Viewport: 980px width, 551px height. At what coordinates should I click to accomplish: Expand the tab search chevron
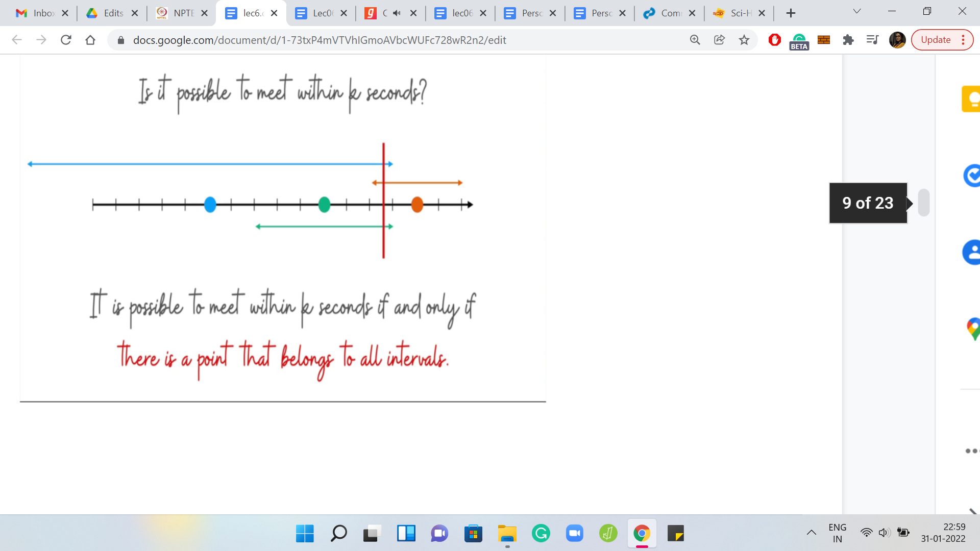coord(857,12)
